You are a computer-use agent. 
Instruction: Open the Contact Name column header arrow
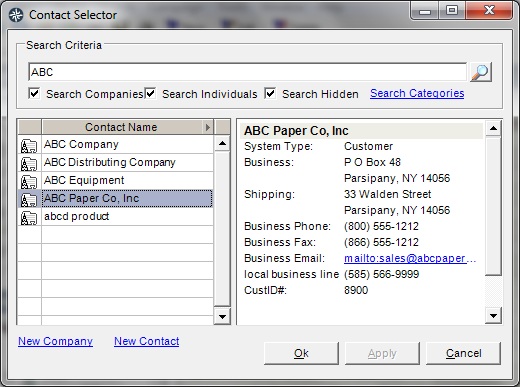point(208,127)
